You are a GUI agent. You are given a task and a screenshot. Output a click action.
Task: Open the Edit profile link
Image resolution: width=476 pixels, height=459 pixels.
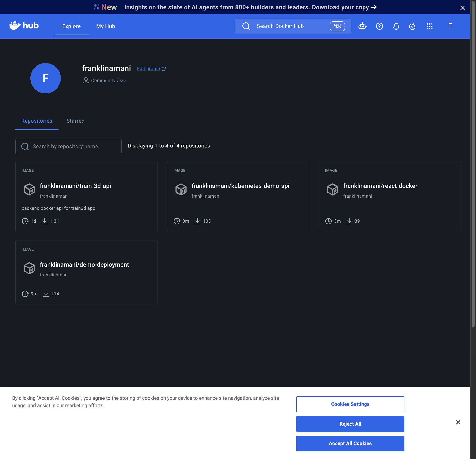(x=148, y=69)
